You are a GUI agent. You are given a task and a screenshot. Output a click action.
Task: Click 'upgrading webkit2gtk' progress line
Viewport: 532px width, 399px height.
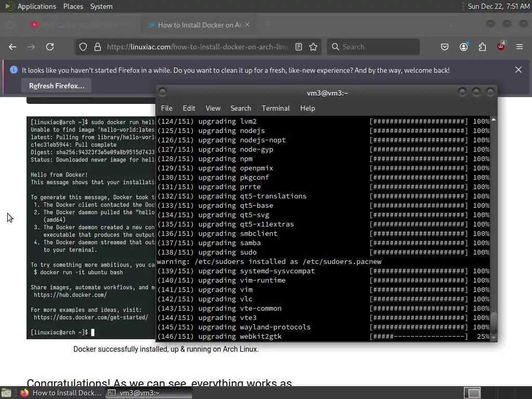point(323,337)
